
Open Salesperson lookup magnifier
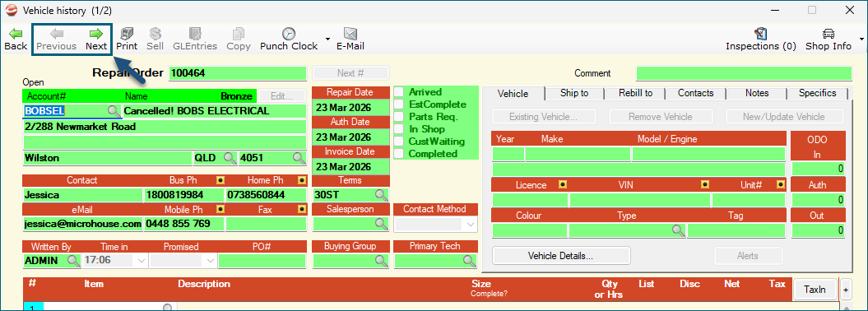[x=381, y=224]
